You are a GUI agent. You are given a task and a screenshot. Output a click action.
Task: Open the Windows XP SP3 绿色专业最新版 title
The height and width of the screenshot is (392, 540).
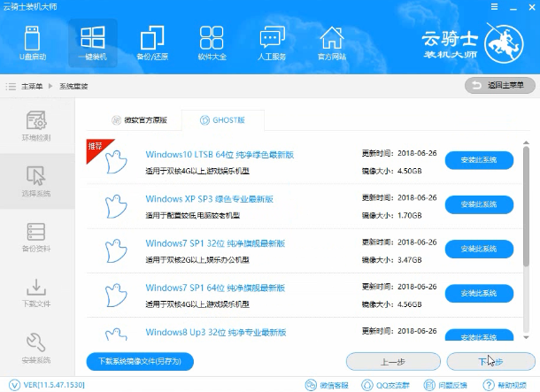tap(210, 199)
